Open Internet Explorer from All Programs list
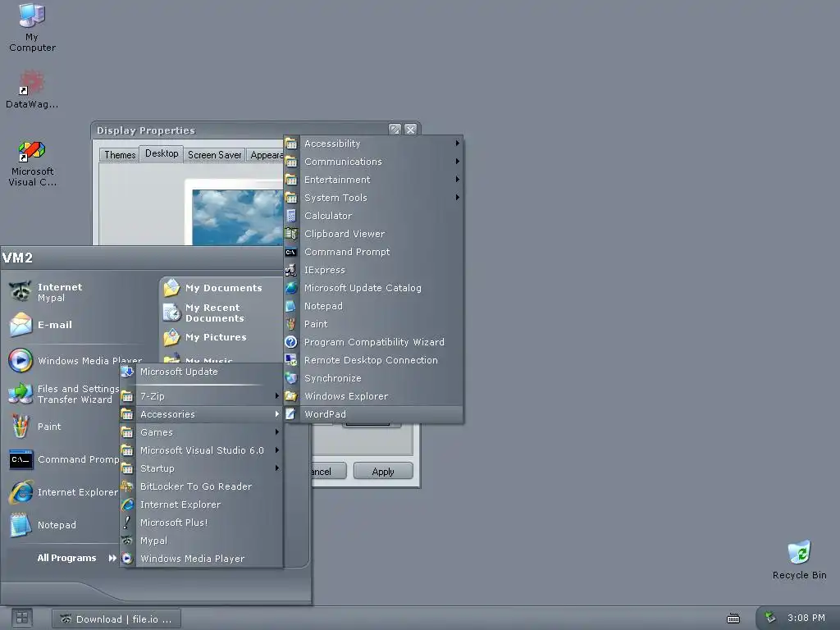 tap(201, 504)
